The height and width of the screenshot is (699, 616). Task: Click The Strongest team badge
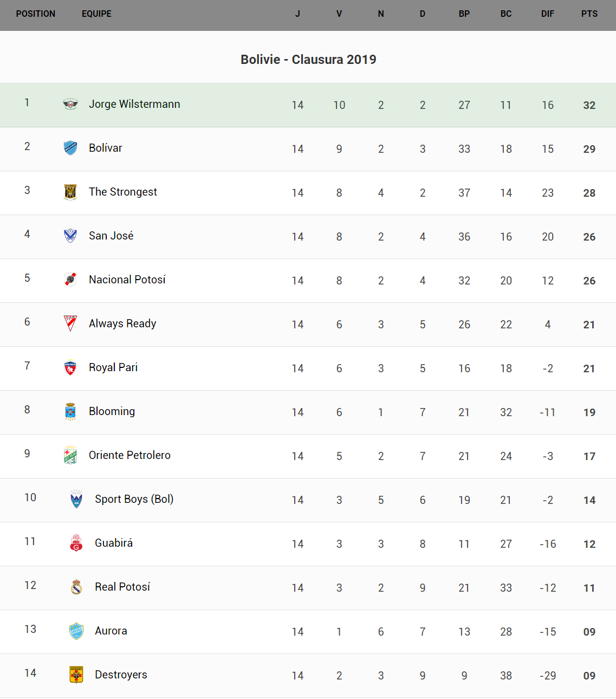click(x=70, y=192)
